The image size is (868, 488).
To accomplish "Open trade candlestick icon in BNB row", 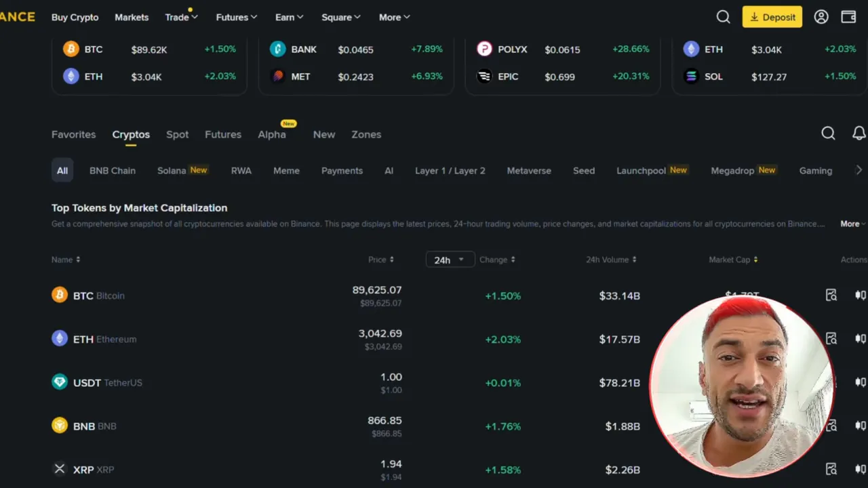I will click(861, 425).
